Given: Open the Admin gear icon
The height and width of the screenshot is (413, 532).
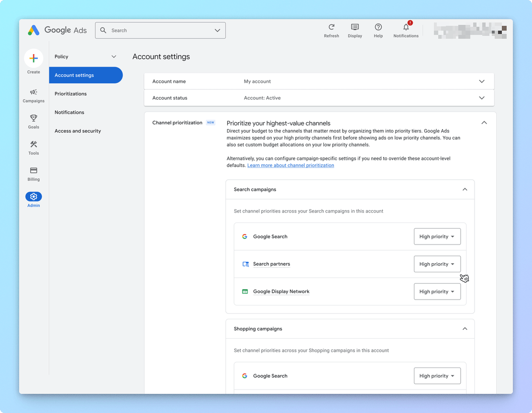Looking at the screenshot, I should pos(33,197).
